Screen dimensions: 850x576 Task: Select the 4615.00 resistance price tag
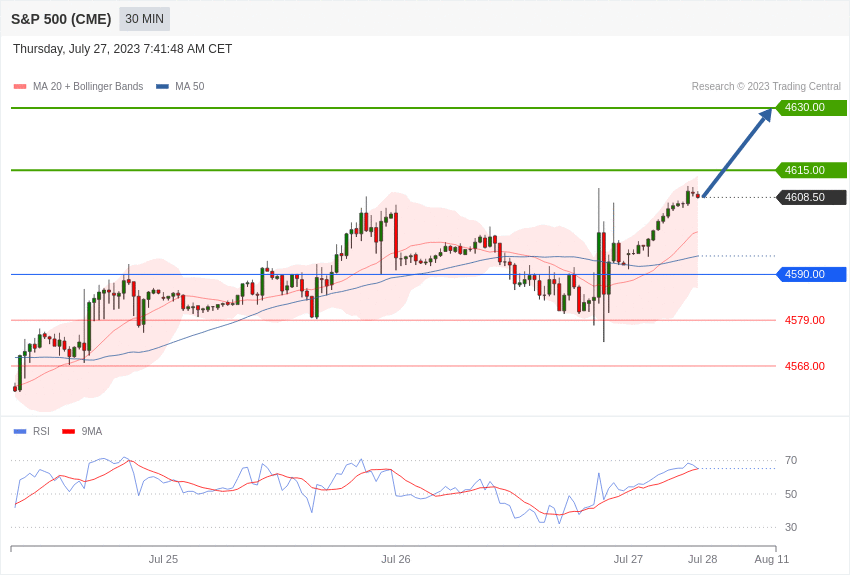(812, 170)
